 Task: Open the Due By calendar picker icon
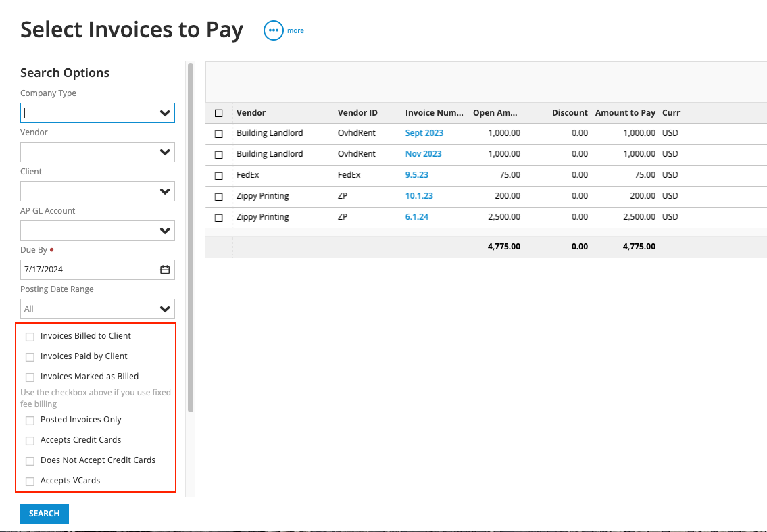165,270
